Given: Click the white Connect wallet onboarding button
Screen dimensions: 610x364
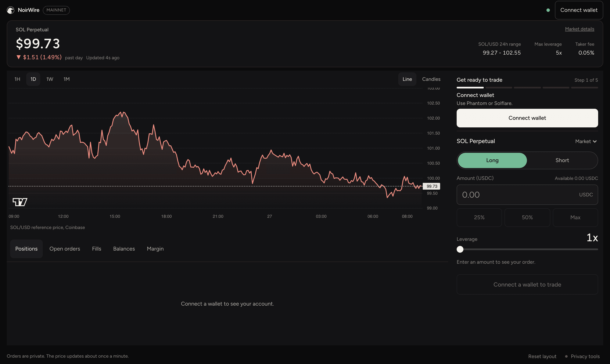Looking at the screenshot, I should pyautogui.click(x=527, y=118).
